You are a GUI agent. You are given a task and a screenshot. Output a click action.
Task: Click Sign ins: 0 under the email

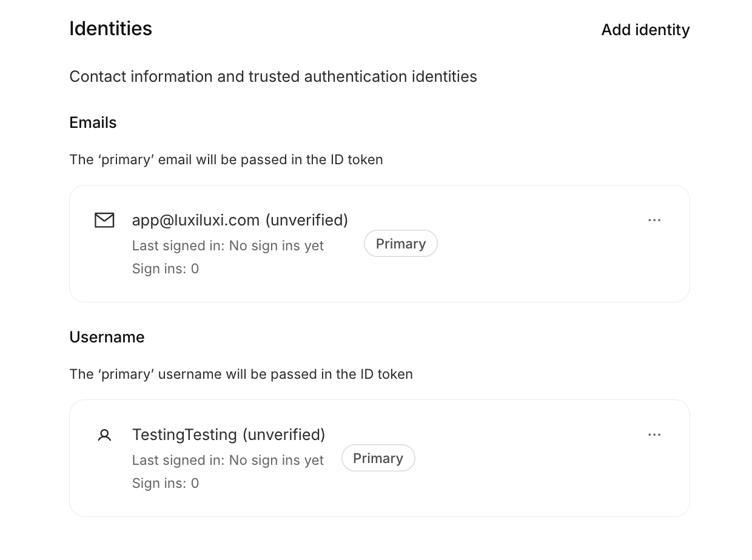click(166, 268)
